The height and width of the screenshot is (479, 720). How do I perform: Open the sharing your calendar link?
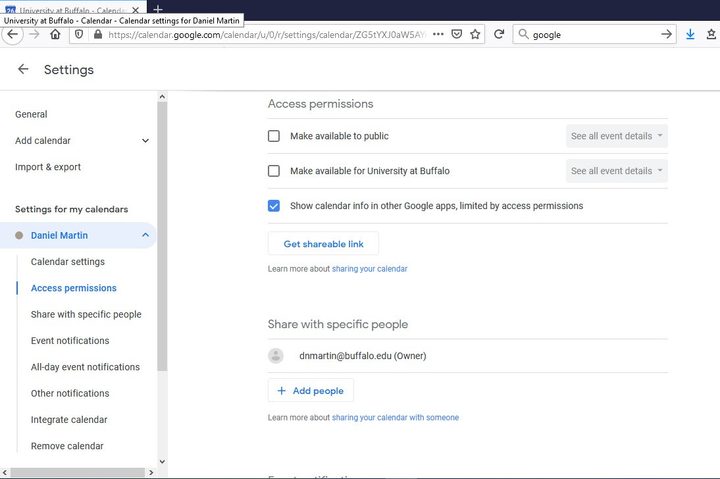coord(370,269)
